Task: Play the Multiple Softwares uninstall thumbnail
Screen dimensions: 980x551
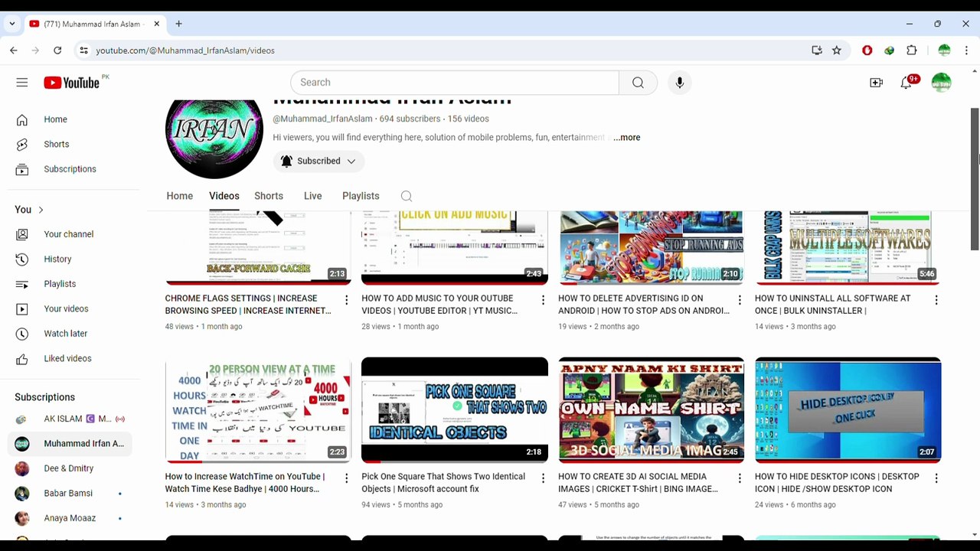Action: click(x=848, y=248)
